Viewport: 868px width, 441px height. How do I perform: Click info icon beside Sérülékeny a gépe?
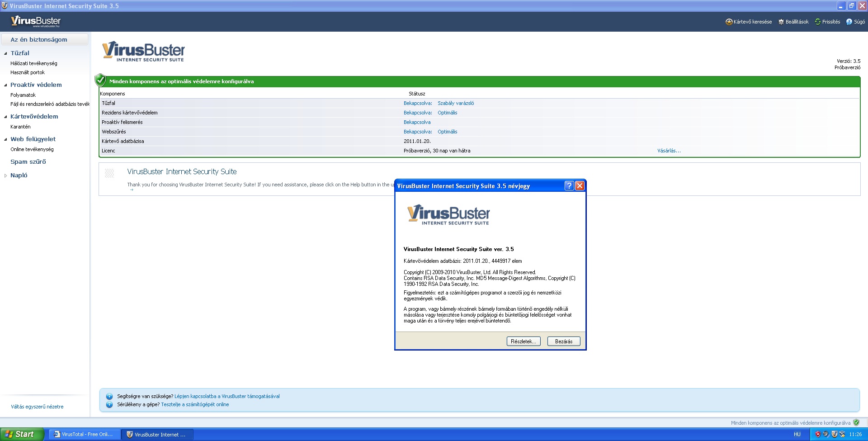click(109, 404)
